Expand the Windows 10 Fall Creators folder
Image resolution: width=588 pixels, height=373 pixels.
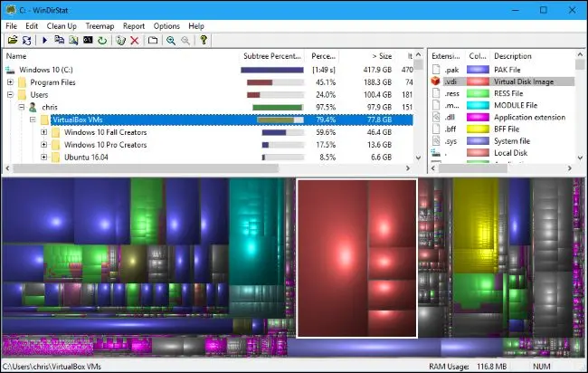point(44,132)
